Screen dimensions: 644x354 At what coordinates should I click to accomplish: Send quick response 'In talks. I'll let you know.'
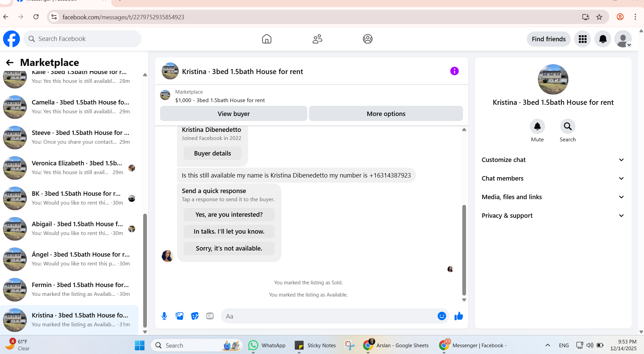point(229,231)
